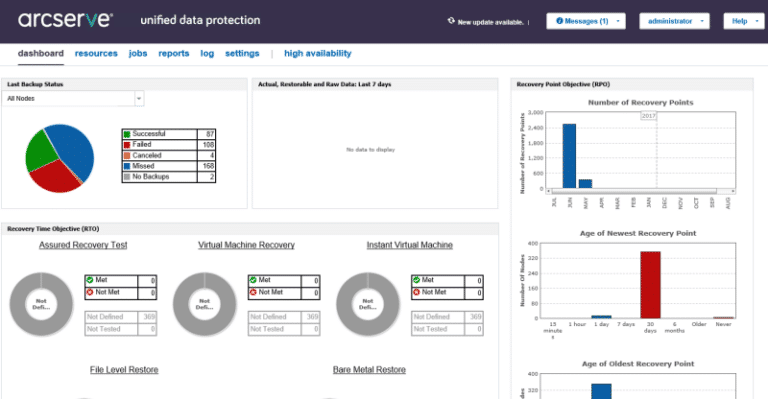Screen dimensions: 768x399
Task: Open the jobs tab
Action: pos(138,53)
